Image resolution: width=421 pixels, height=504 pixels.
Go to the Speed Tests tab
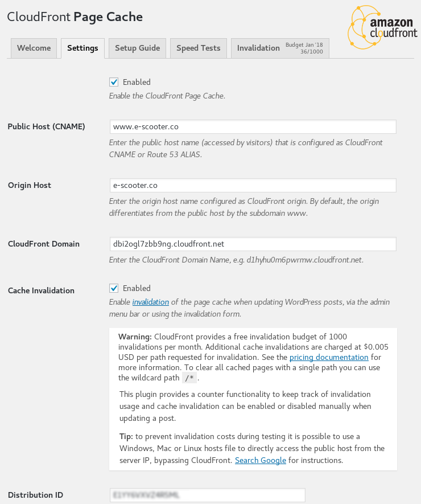point(199,48)
